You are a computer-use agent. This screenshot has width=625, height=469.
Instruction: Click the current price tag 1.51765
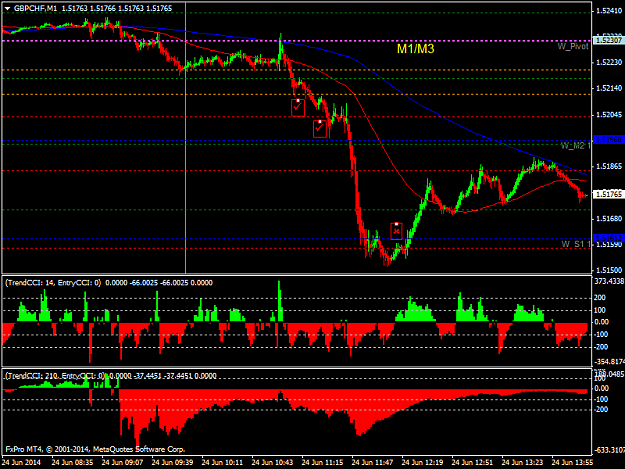[608, 194]
